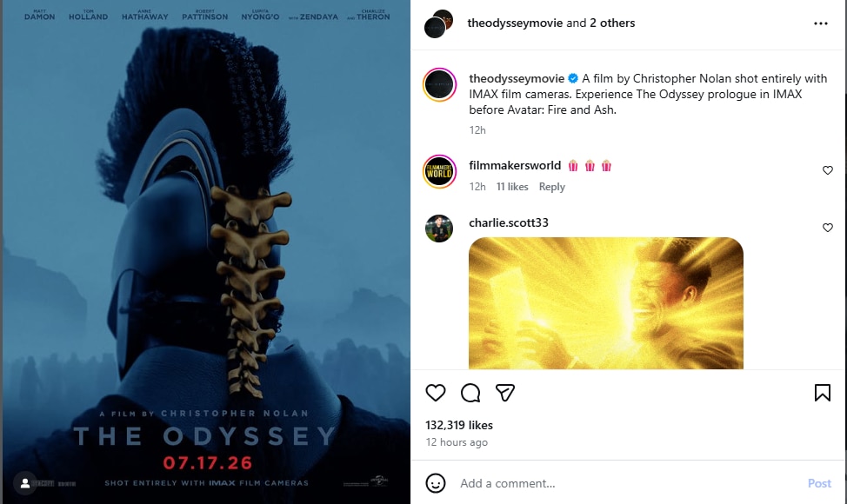
Task: View 11 likes on filmmakersworld comment
Action: pos(512,187)
